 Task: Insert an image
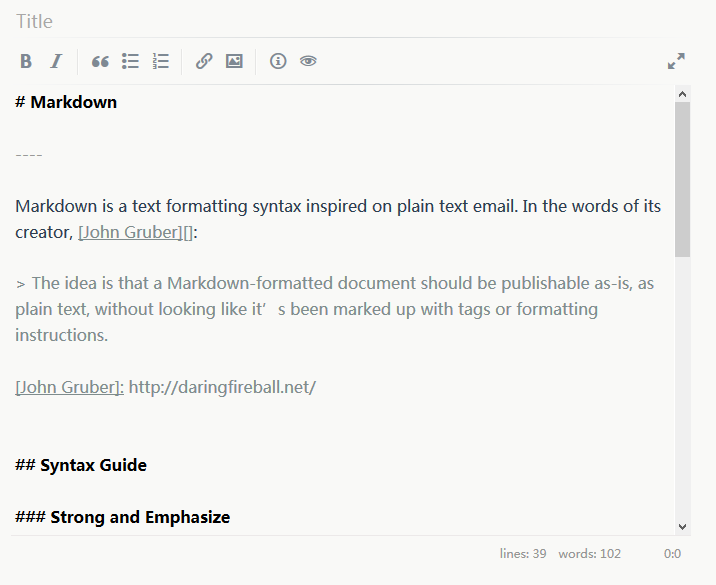coord(234,61)
